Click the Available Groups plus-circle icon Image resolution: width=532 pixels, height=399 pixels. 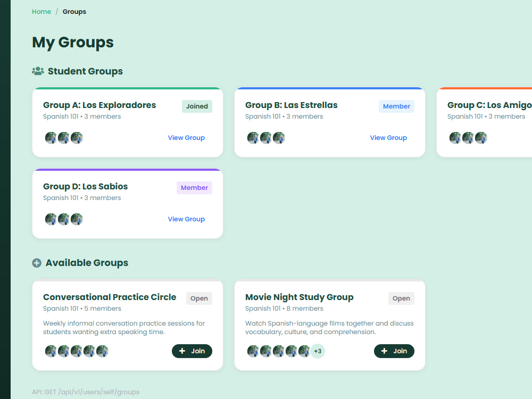37,263
